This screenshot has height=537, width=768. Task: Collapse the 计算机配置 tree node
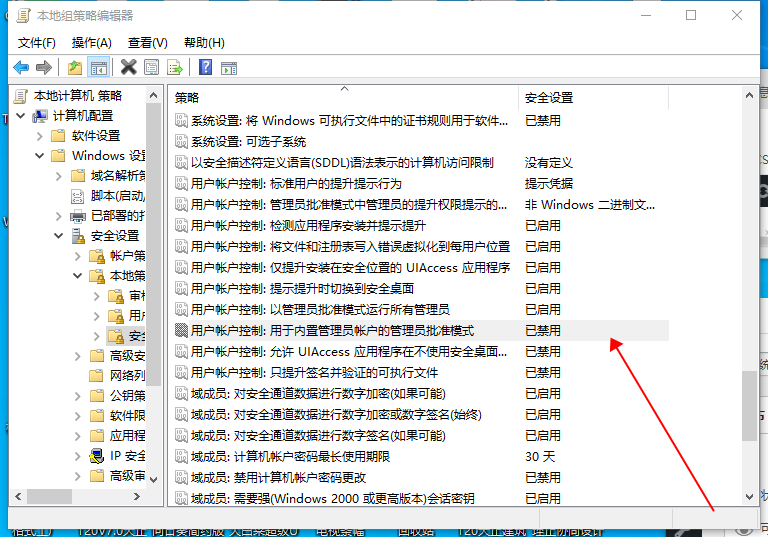(x=23, y=115)
